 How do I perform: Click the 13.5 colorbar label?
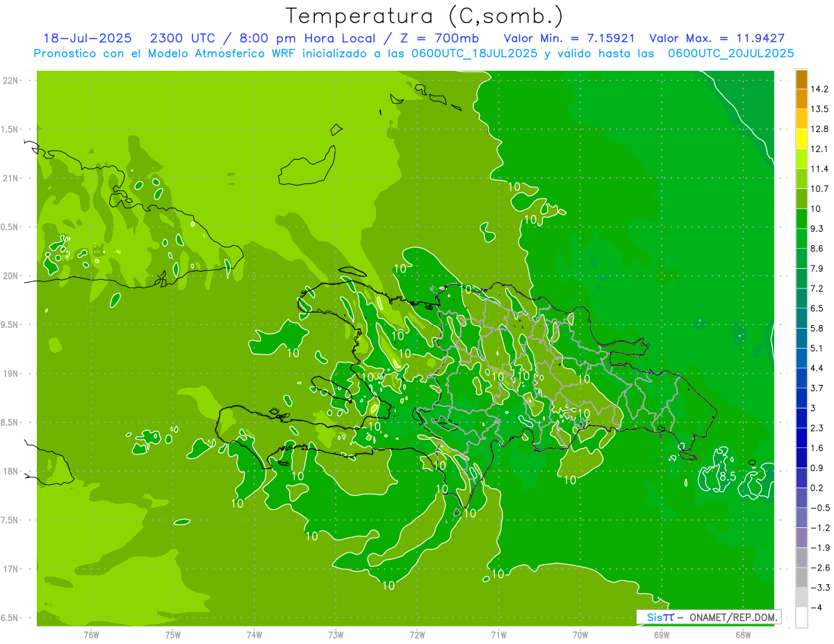click(819, 109)
